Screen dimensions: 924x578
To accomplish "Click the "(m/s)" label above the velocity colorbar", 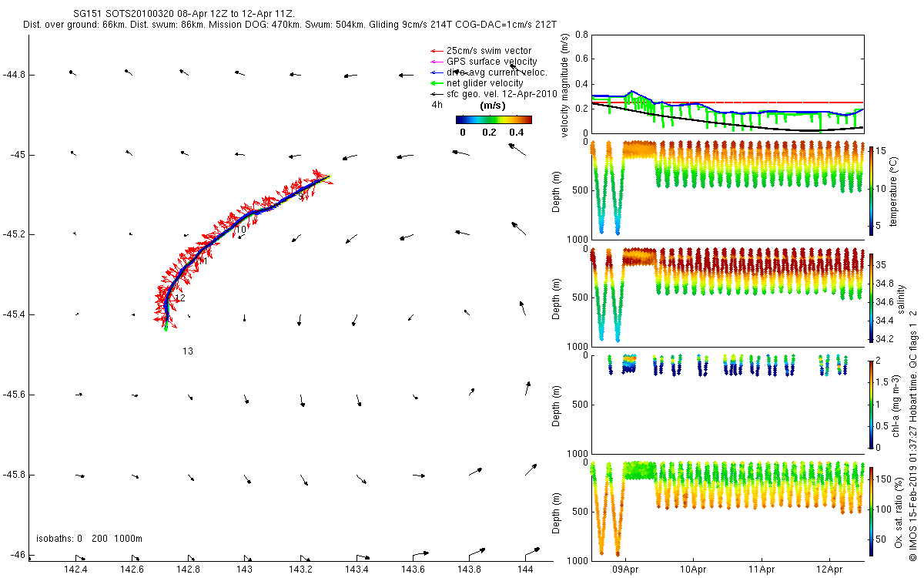I will pyautogui.click(x=493, y=105).
